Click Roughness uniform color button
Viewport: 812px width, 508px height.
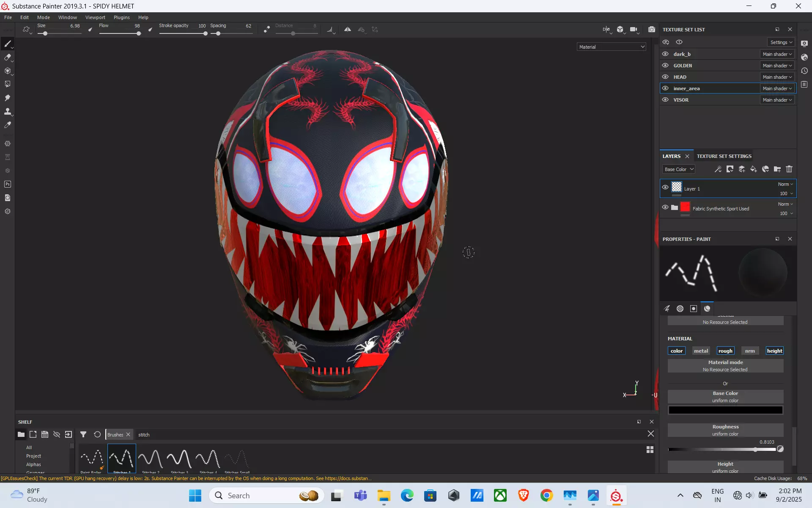click(x=725, y=430)
